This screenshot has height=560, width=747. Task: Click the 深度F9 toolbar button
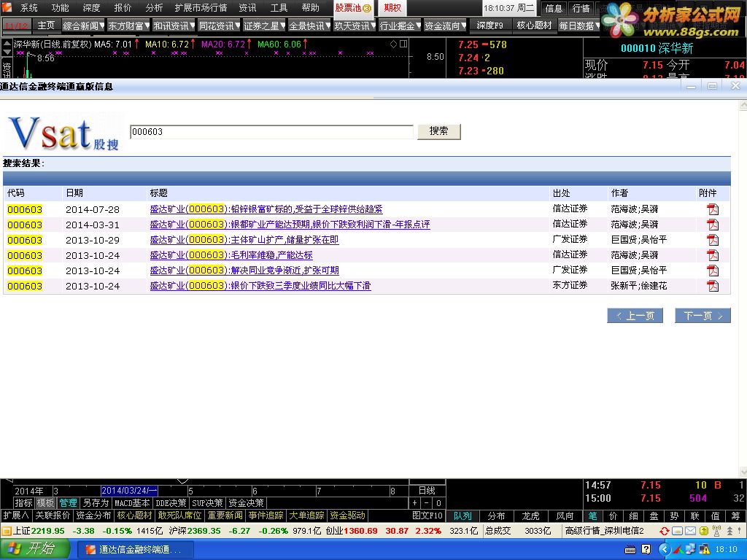pyautogui.click(x=490, y=26)
